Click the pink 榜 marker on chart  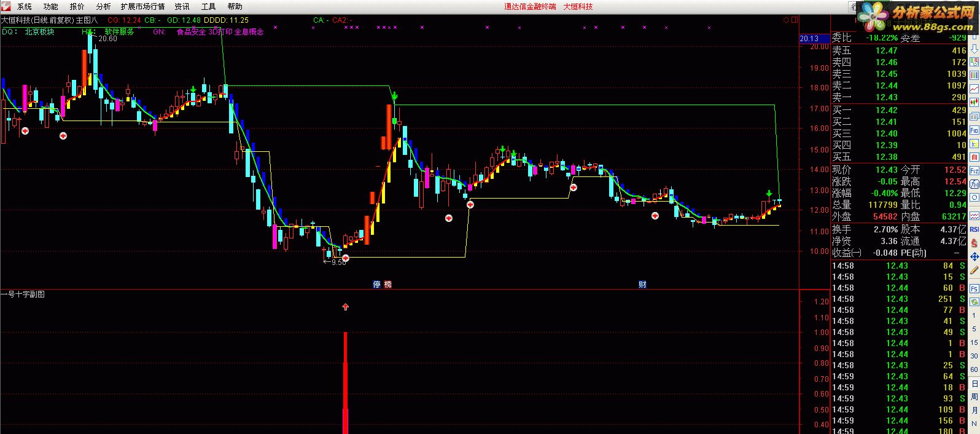pyautogui.click(x=387, y=284)
